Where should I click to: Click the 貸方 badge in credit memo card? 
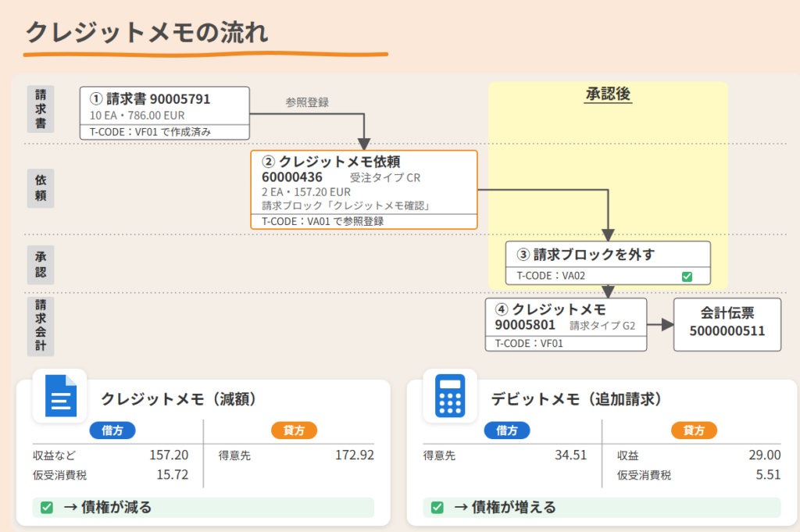click(x=294, y=430)
